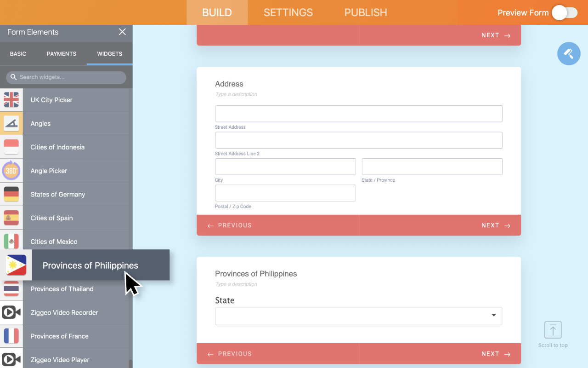588x368 pixels.
Task: Show the BASIC form elements tab
Action: click(18, 54)
